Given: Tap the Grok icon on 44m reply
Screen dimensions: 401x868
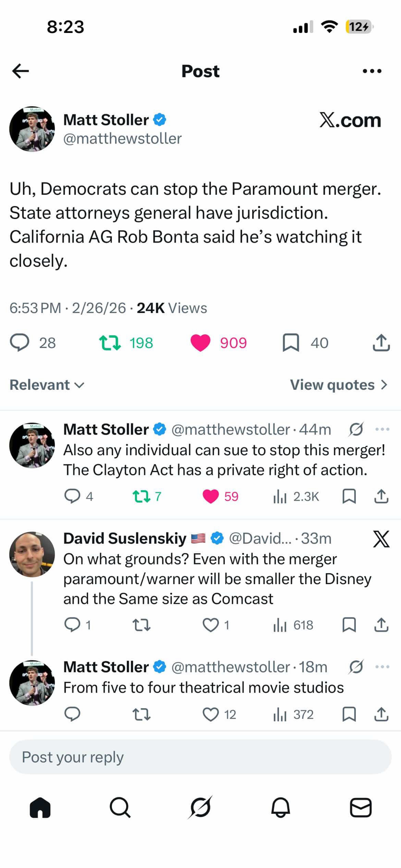Looking at the screenshot, I should pyautogui.click(x=356, y=429).
